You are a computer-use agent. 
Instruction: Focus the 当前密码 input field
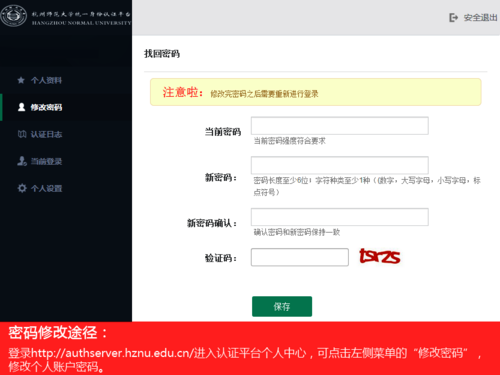tap(340, 126)
